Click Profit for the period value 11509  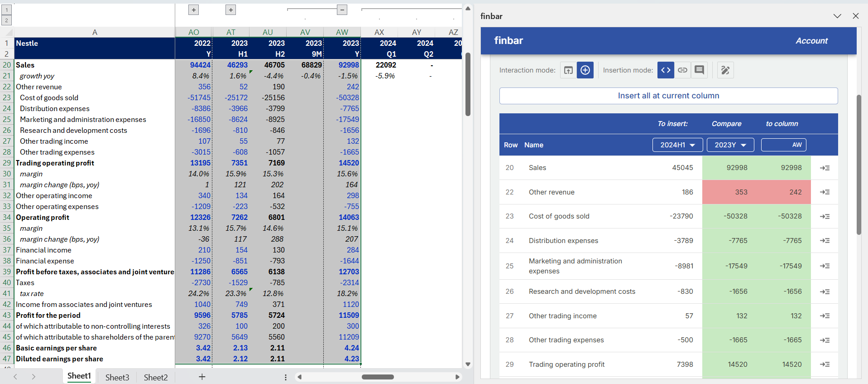click(x=342, y=315)
